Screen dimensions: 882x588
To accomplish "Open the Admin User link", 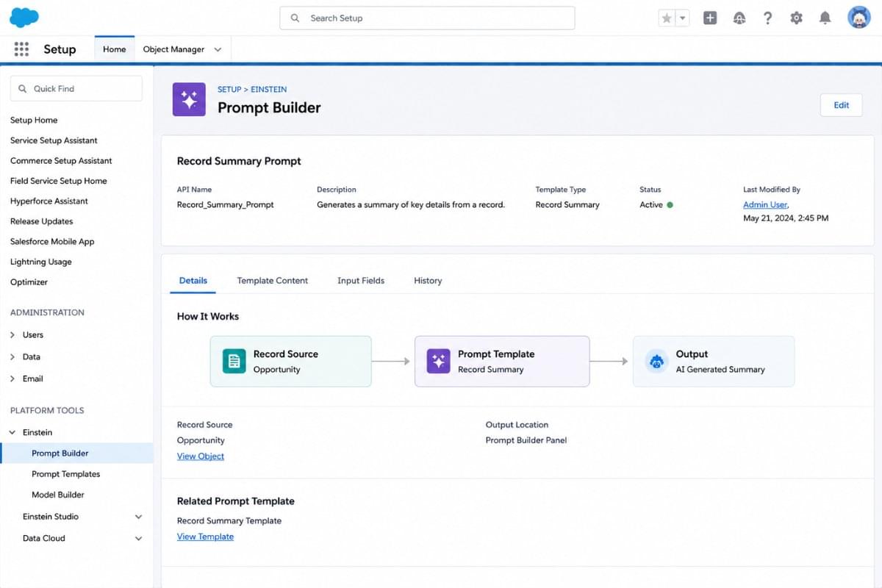I will point(765,205).
